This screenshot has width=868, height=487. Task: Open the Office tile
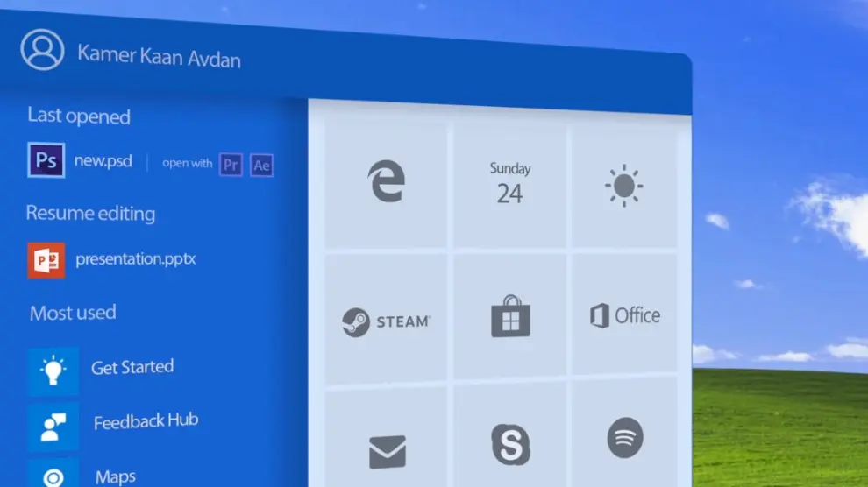[x=625, y=315]
